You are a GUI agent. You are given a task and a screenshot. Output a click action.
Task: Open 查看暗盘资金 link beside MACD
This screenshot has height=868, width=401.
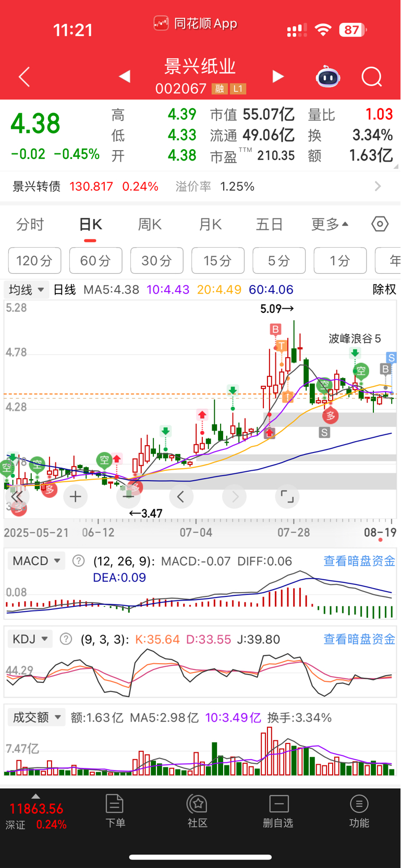pos(359,561)
